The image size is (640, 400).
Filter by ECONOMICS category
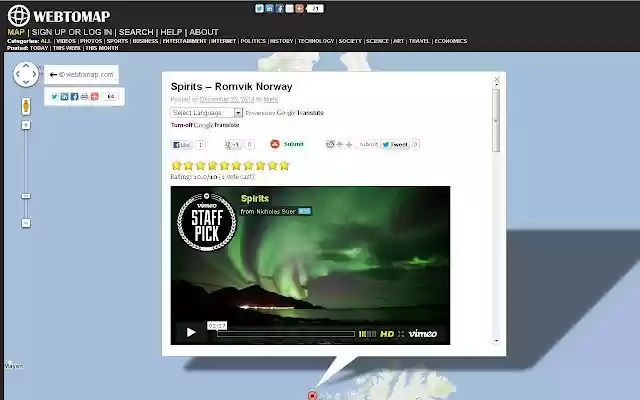point(451,41)
